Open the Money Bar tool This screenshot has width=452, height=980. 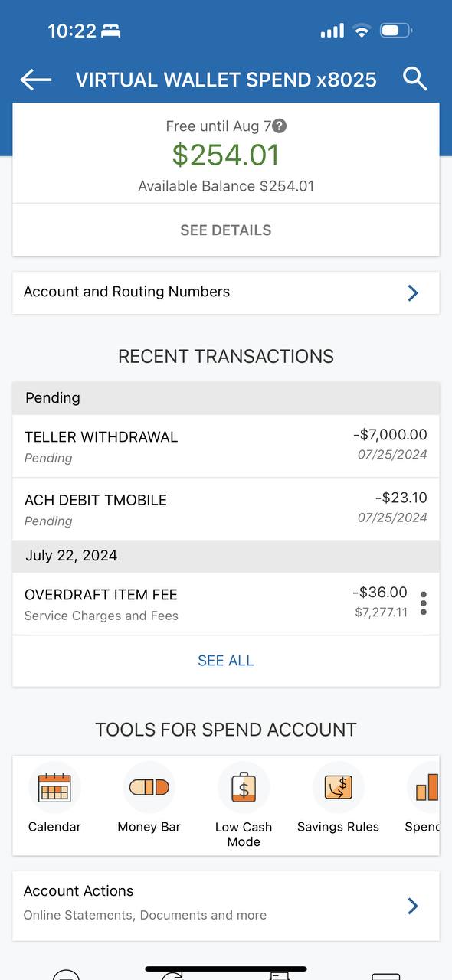149,787
